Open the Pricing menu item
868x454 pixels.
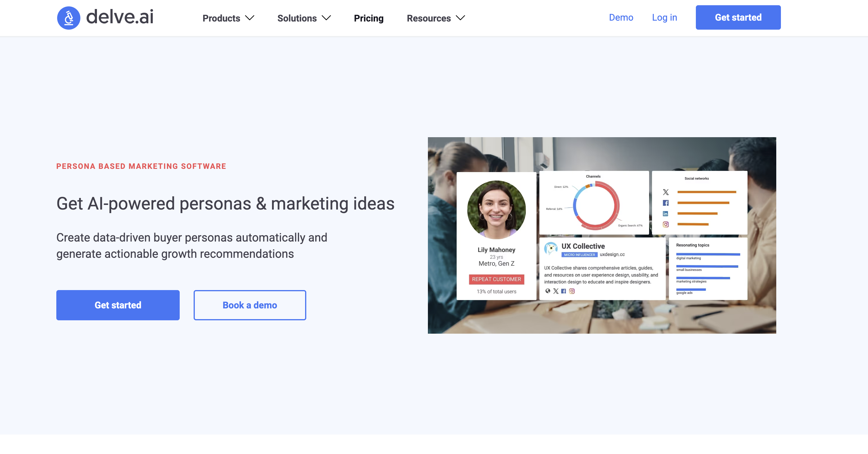tap(369, 18)
